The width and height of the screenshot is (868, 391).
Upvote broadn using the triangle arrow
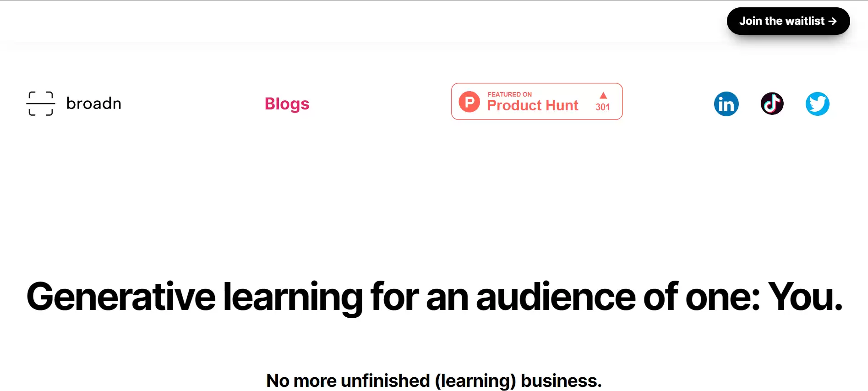(603, 96)
